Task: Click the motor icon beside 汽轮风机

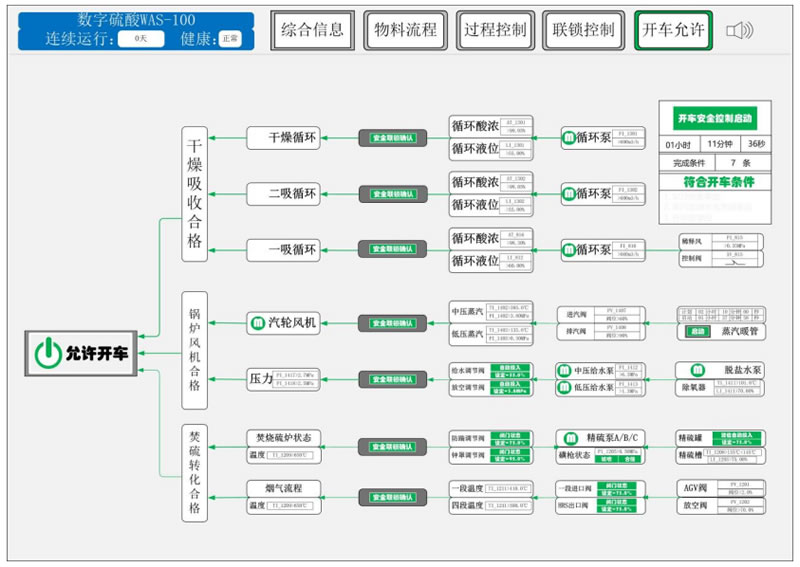Action: [256, 322]
